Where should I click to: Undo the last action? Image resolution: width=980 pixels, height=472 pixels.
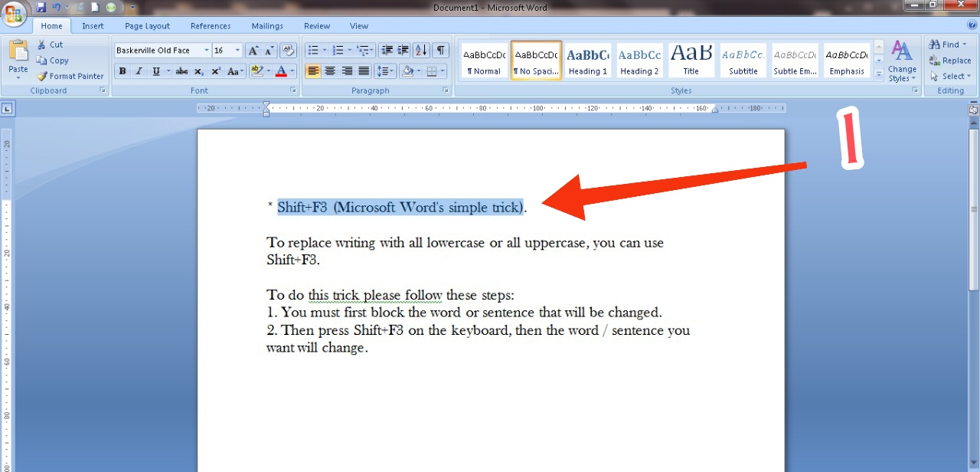[x=56, y=8]
